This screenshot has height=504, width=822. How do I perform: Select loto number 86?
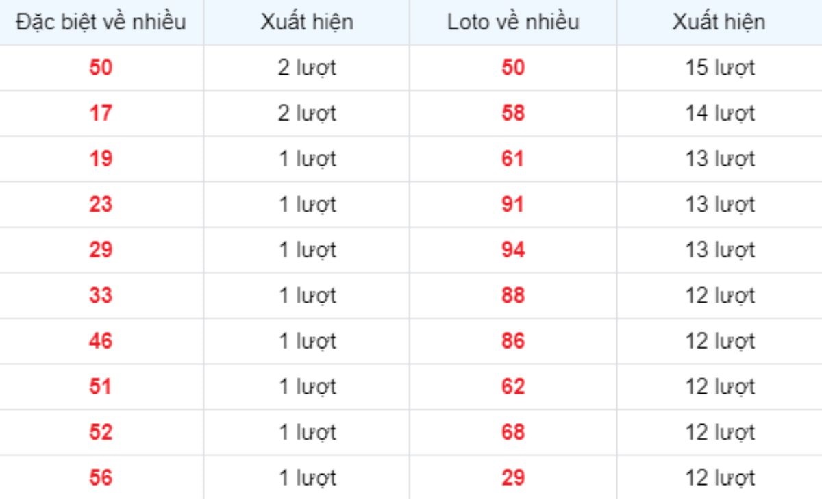point(513,341)
